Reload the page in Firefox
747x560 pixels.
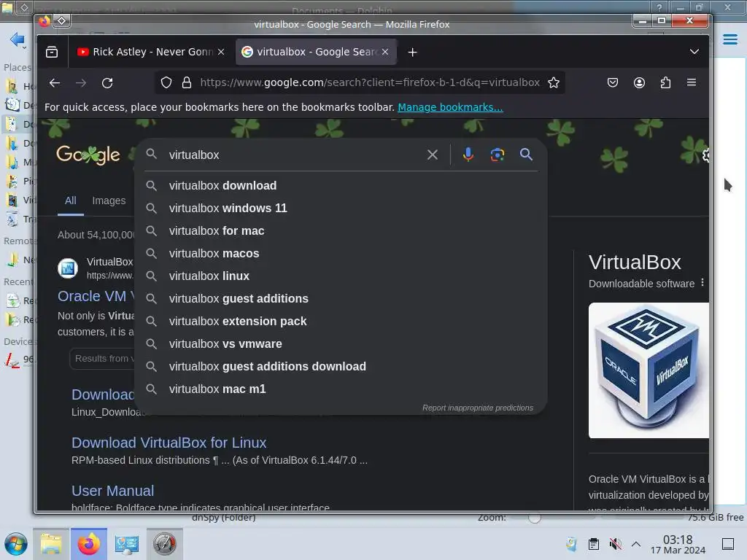[x=107, y=83]
